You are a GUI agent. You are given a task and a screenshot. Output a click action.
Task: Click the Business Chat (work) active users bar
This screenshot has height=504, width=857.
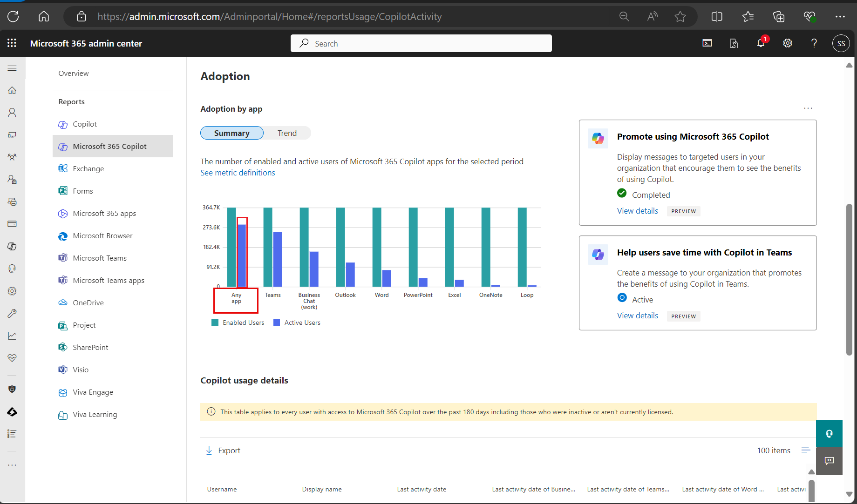[x=314, y=269]
